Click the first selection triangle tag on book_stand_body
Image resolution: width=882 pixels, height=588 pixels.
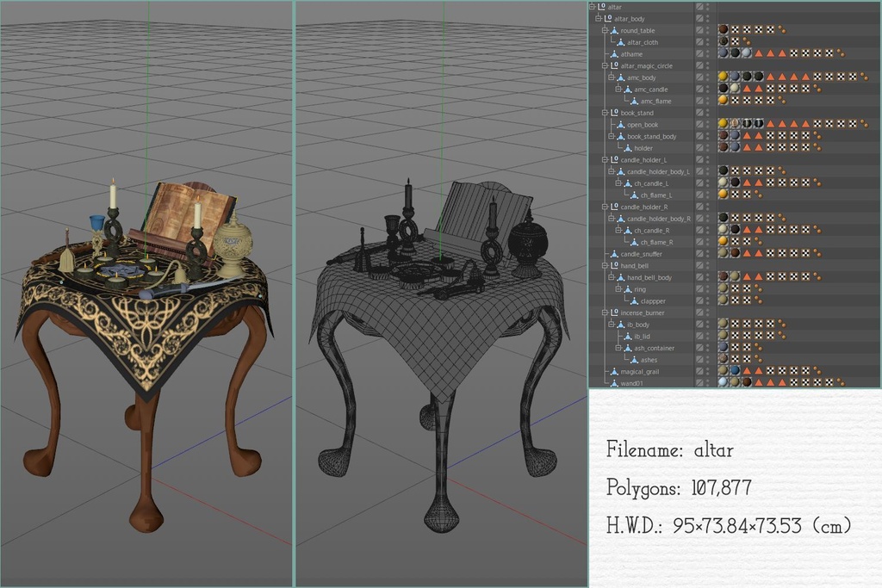(747, 135)
